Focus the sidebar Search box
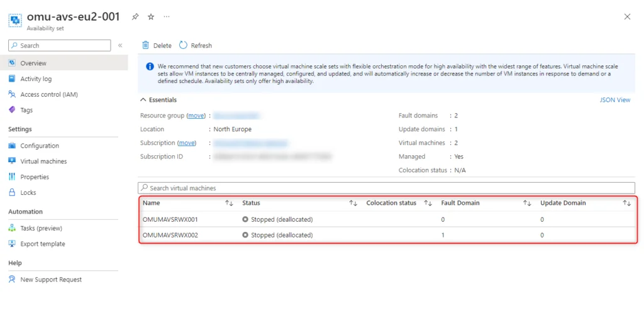 [x=60, y=45]
